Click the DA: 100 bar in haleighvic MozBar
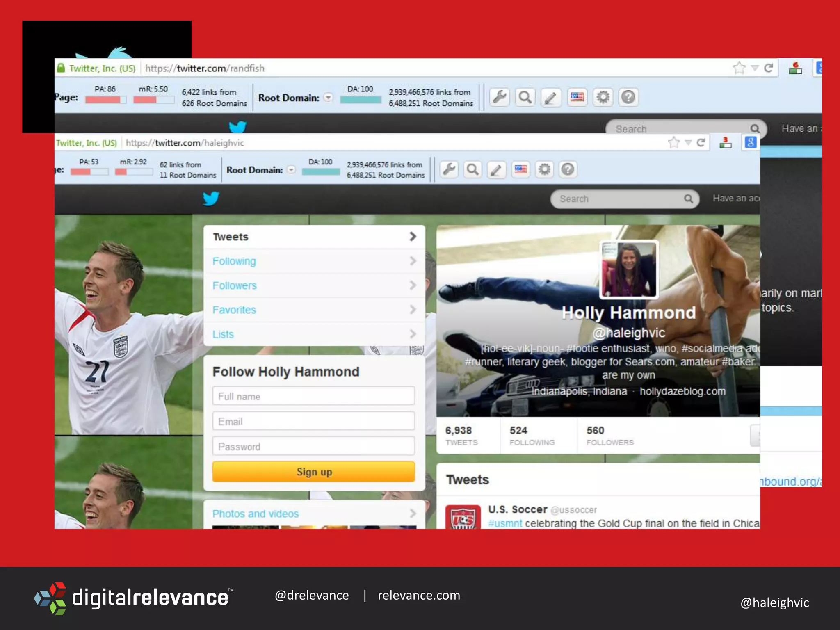The image size is (840, 630). [x=321, y=171]
